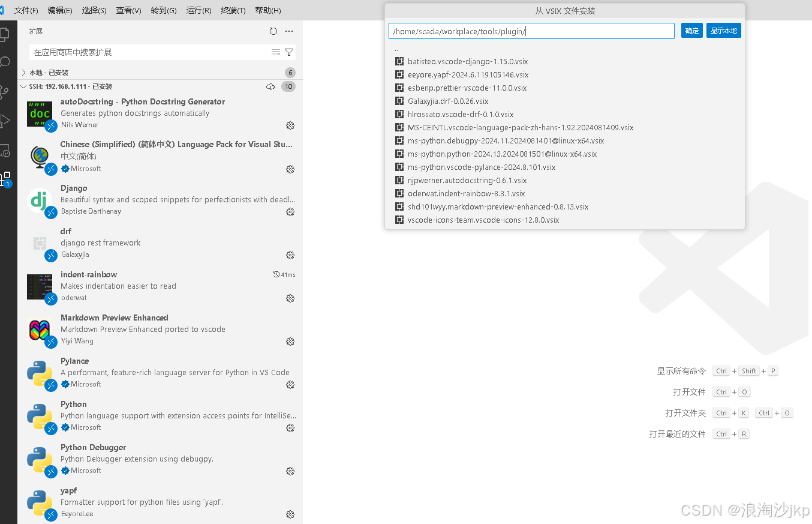Open manage gear for Pylance extension

click(x=290, y=385)
